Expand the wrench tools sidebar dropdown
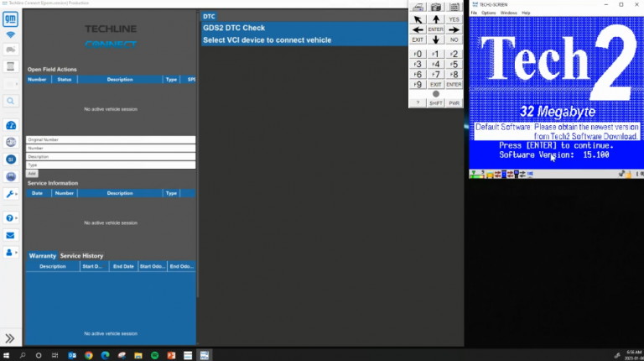 pyautogui.click(x=12, y=194)
